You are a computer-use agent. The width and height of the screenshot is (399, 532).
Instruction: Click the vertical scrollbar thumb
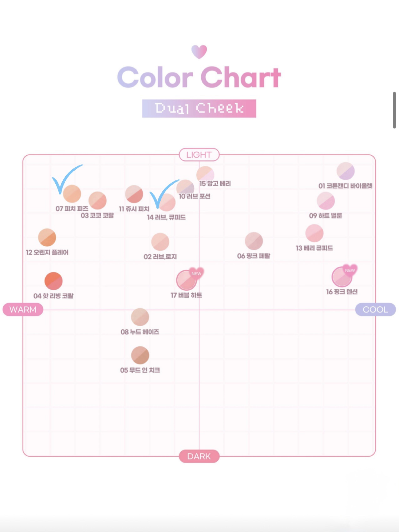click(x=394, y=110)
